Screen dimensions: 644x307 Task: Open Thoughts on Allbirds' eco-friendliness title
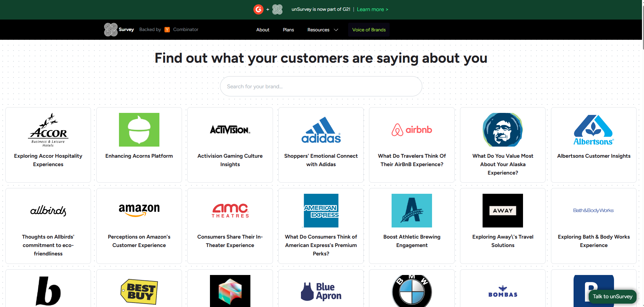coord(48,245)
